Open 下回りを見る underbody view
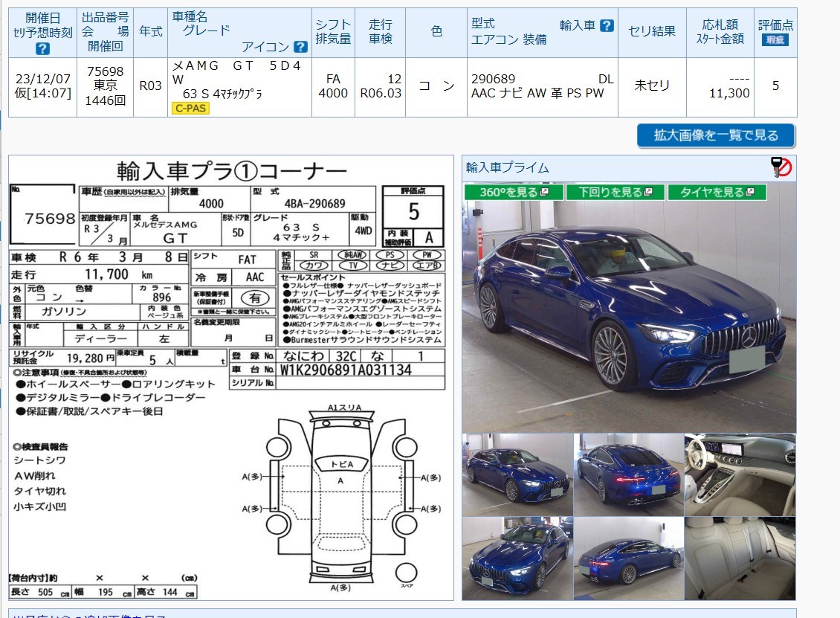This screenshot has height=618, width=840. tap(615, 192)
